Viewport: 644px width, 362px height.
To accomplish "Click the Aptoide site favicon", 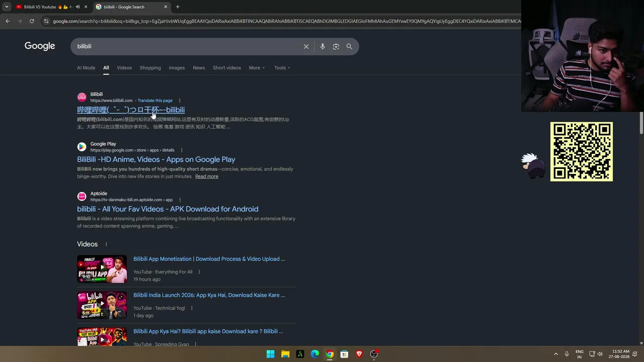I will (x=82, y=197).
